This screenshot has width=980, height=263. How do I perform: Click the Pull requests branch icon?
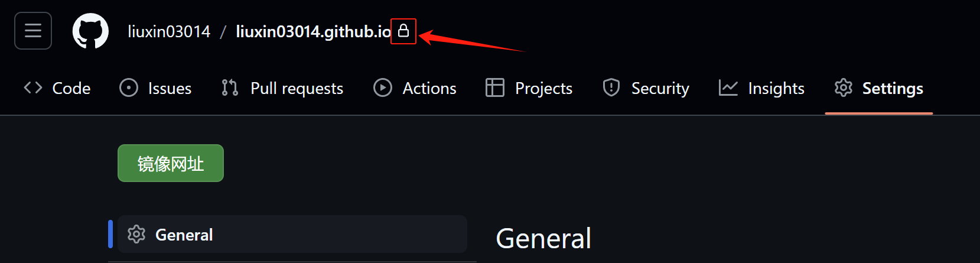pyautogui.click(x=230, y=88)
